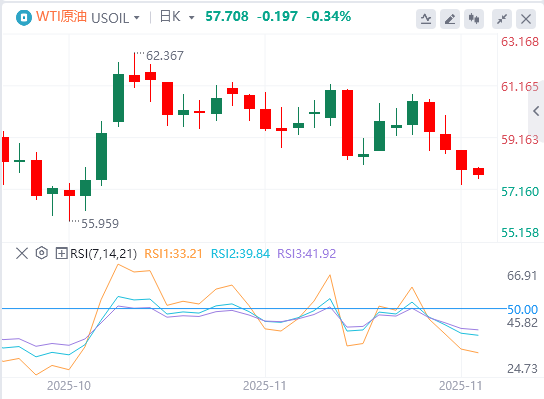
Task: Collapse the chart from fullscreen view
Action: (x=502, y=19)
